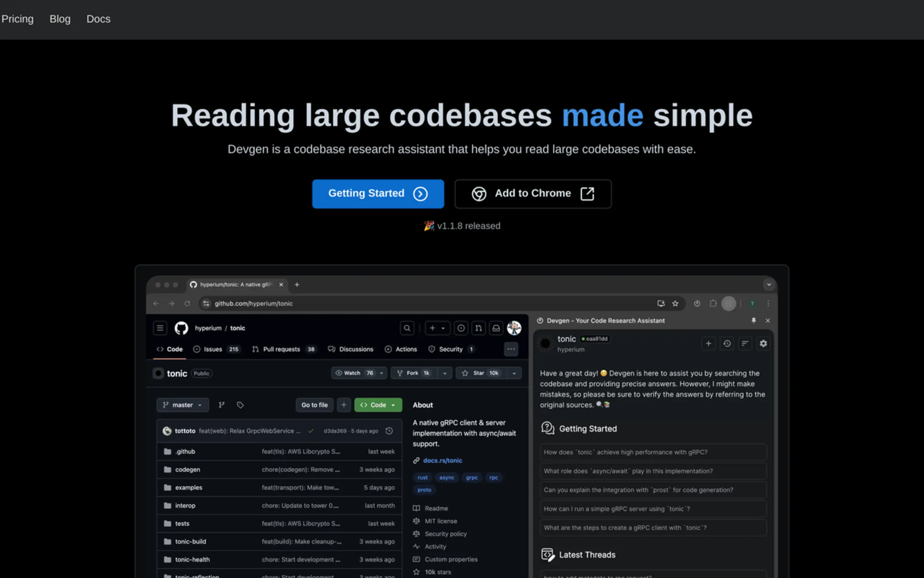
Task: Open the Pricing page
Action: tap(17, 19)
